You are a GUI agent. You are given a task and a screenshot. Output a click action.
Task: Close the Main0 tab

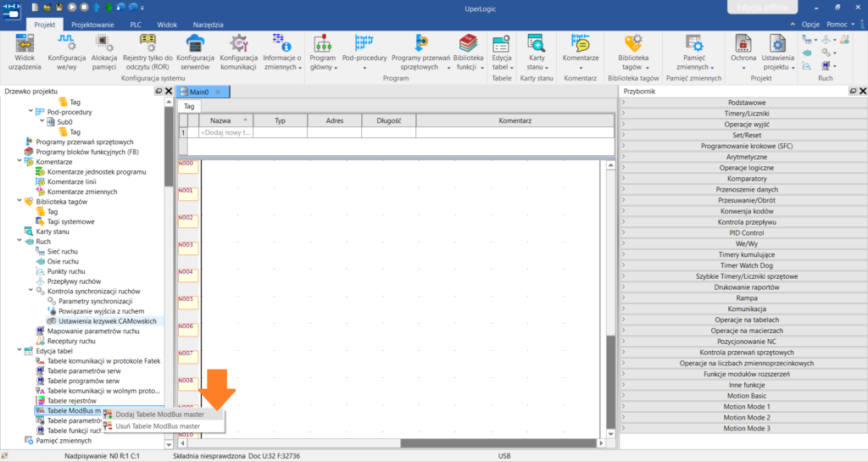(x=218, y=92)
